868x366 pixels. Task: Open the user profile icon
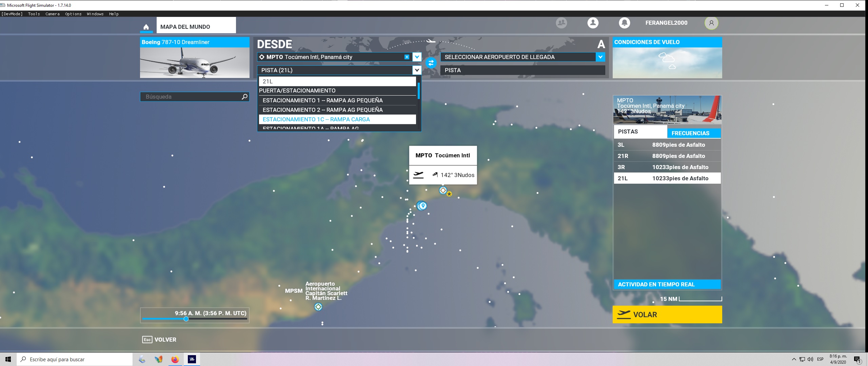[x=593, y=23]
